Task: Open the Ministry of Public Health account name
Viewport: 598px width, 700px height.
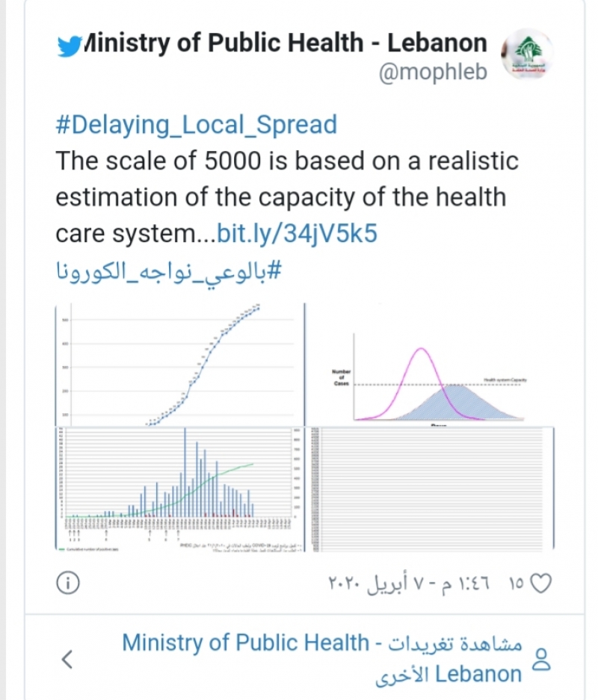Action: point(286,43)
